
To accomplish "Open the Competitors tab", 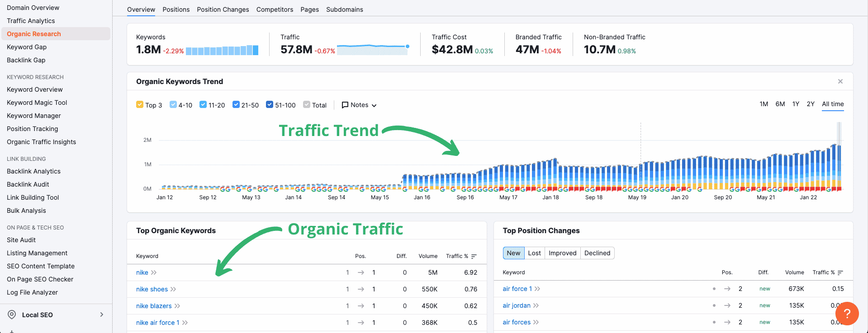I will click(x=275, y=9).
